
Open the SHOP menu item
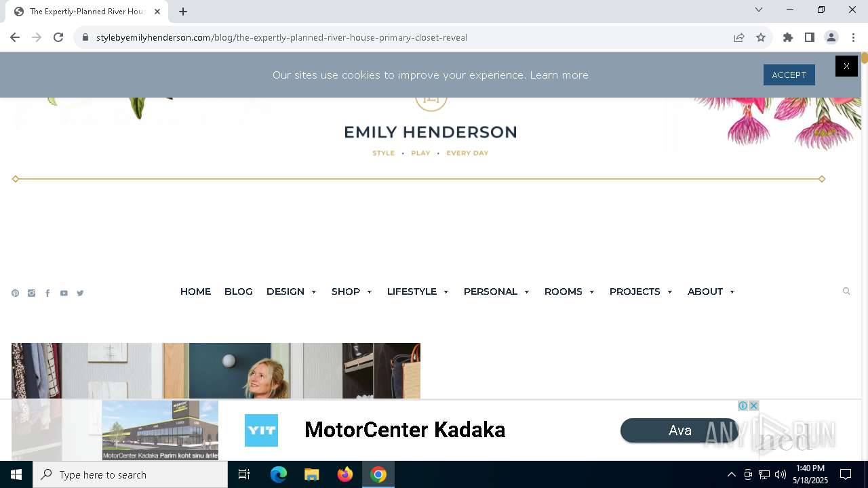click(346, 291)
